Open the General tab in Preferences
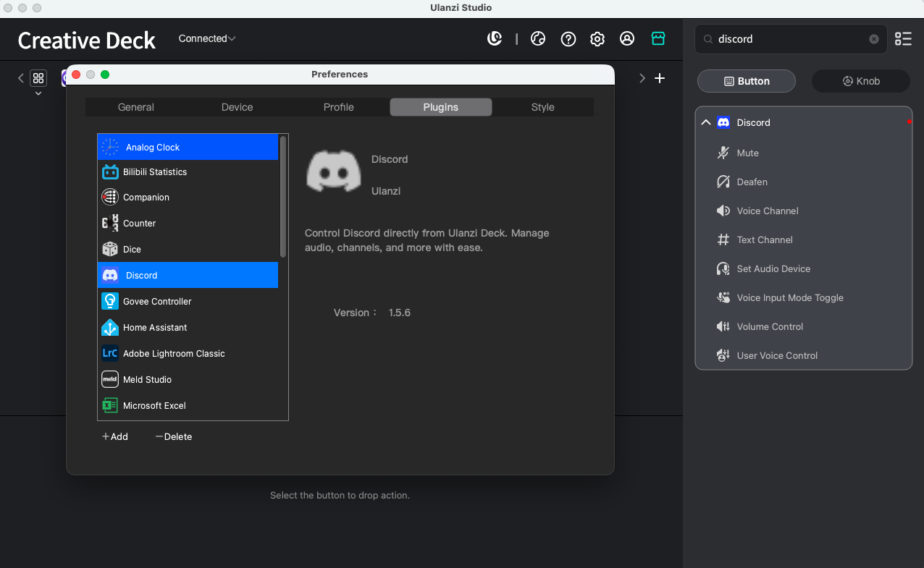 135,106
